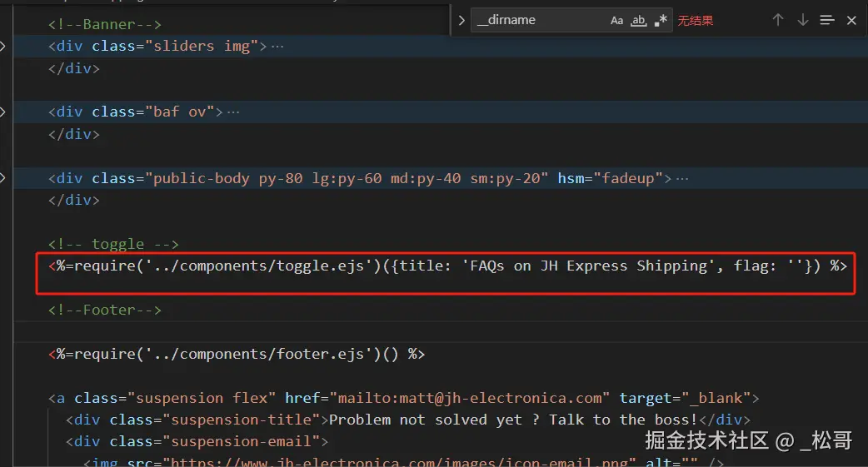Go to next match arrow

(x=803, y=21)
